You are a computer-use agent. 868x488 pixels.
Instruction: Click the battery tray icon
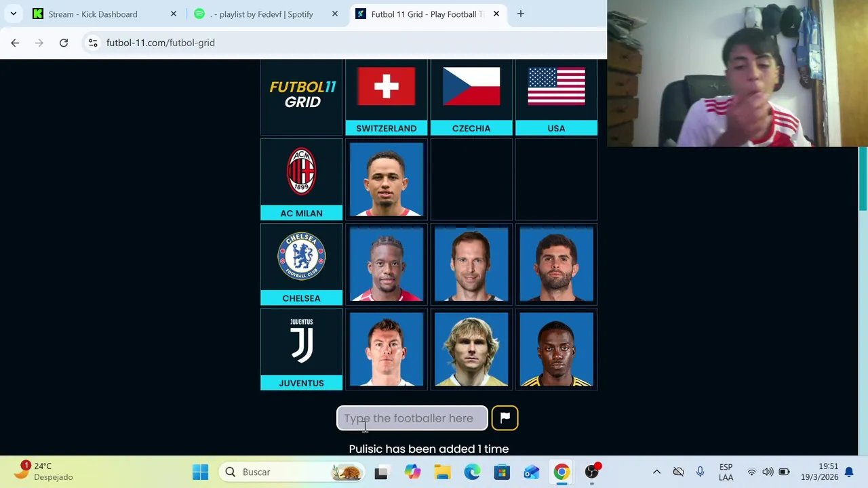784,472
